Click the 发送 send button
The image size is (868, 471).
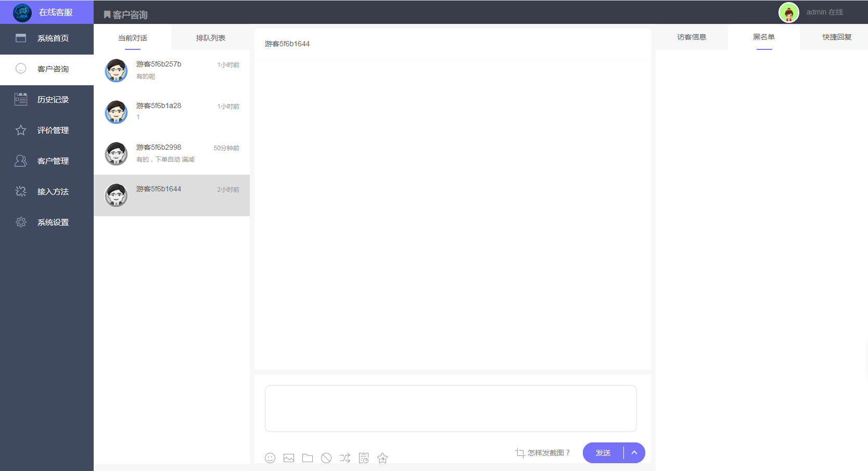click(603, 453)
